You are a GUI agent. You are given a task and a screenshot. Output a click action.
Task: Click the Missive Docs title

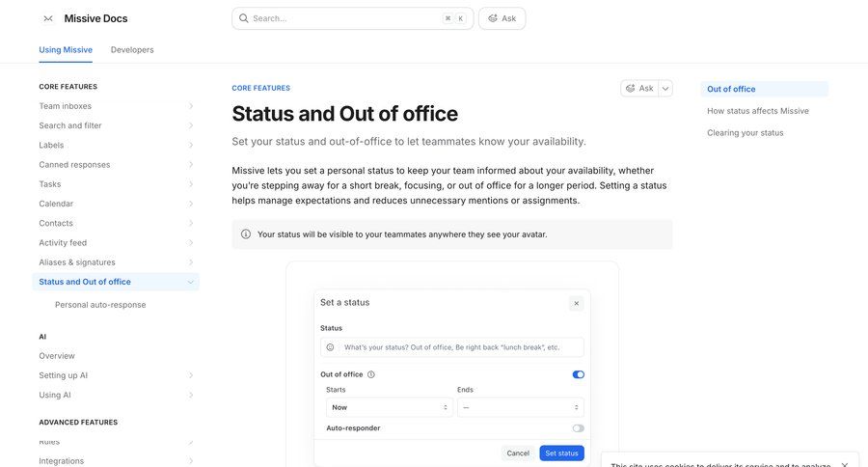pyautogui.click(x=95, y=18)
